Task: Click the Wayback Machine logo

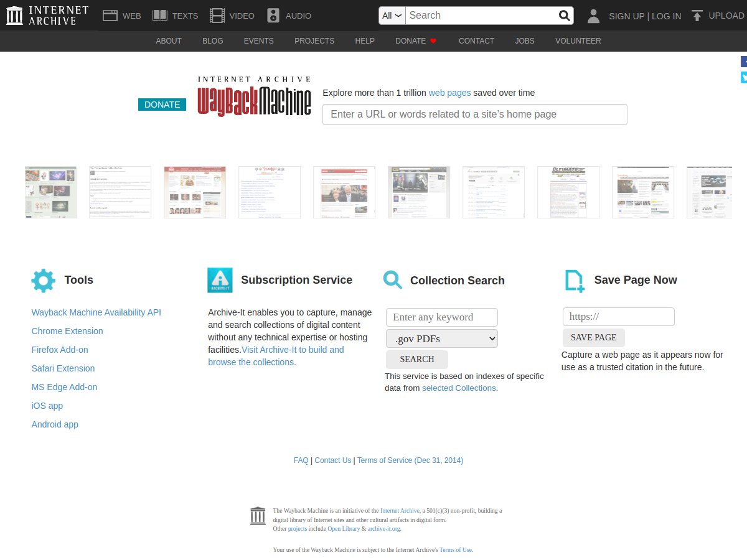Action: tap(254, 96)
